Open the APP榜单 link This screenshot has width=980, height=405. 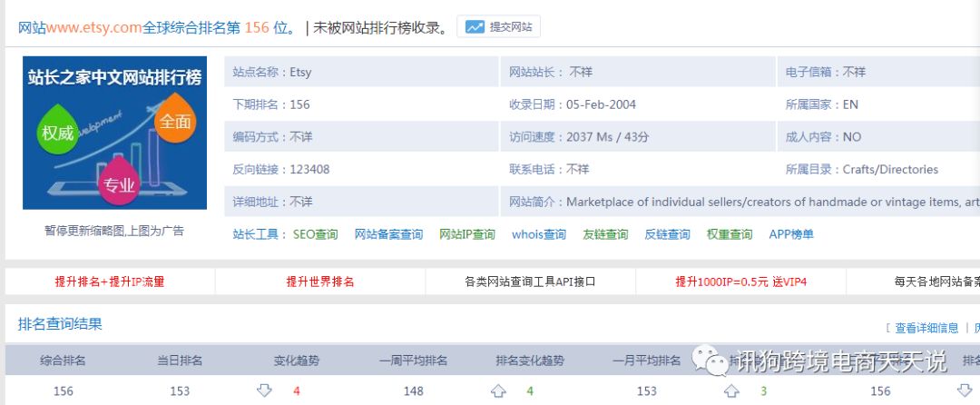coord(791,234)
